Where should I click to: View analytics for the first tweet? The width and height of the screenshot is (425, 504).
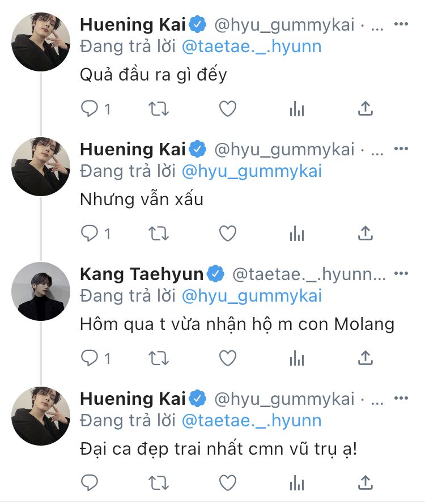tap(297, 108)
